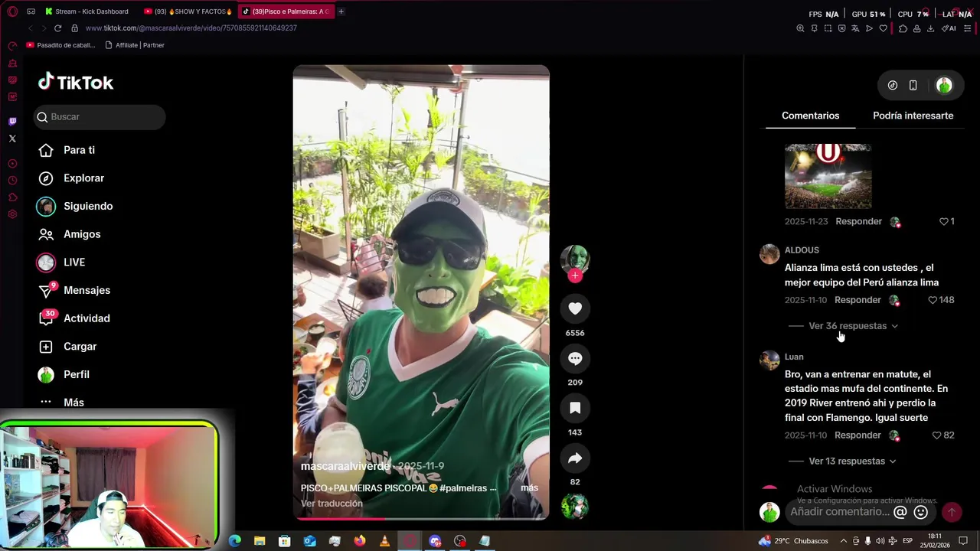Expand caption with 'más' link
This screenshot has width=980, height=551.
(529, 488)
